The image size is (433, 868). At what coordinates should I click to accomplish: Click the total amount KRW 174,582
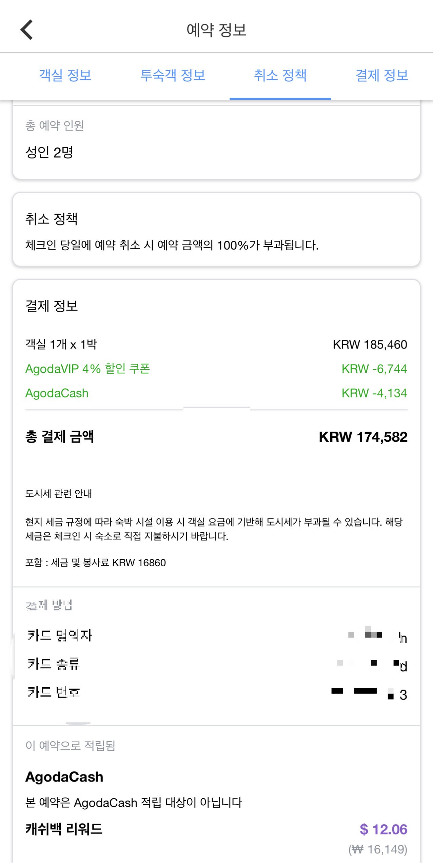pyautogui.click(x=363, y=437)
